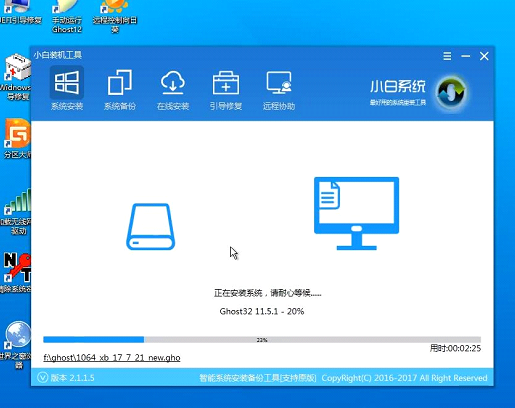The height and width of the screenshot is (408, 515).
Task: Open the 远程协助 remote assist tab
Action: coord(279,89)
